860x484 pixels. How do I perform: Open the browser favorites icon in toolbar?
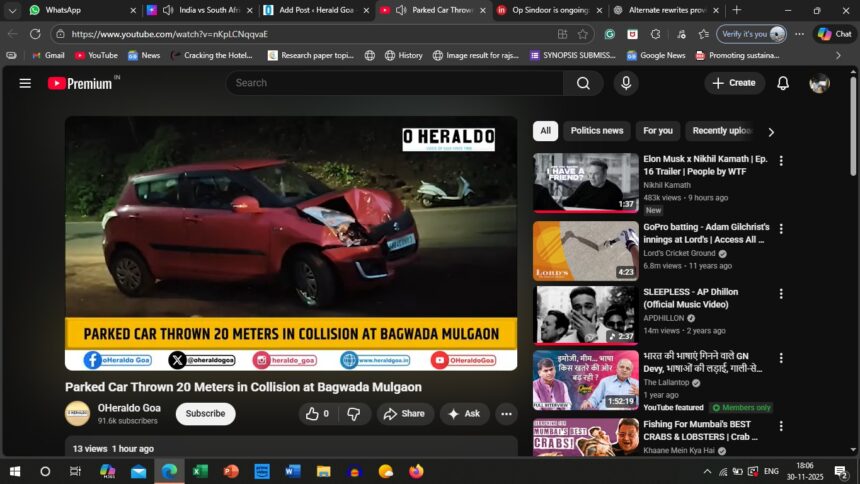(704, 34)
